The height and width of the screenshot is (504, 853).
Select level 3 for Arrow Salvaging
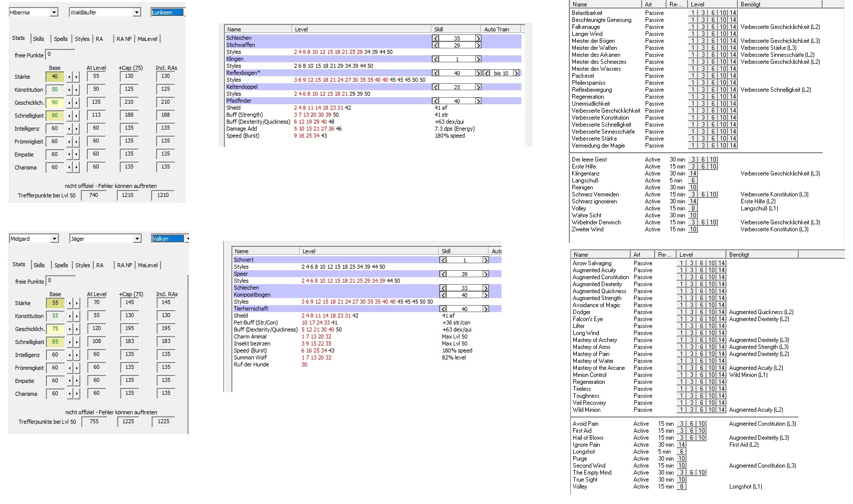(691, 263)
